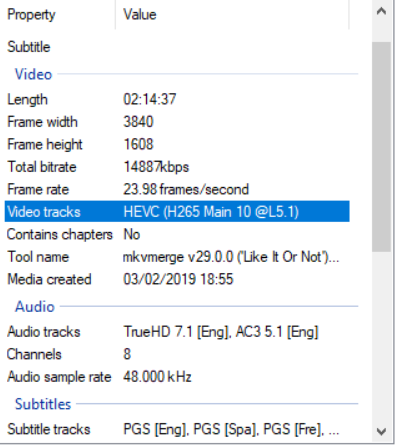The image size is (399, 446).
Task: Select the Audio tracks TrueHD row
Action: tap(177, 332)
